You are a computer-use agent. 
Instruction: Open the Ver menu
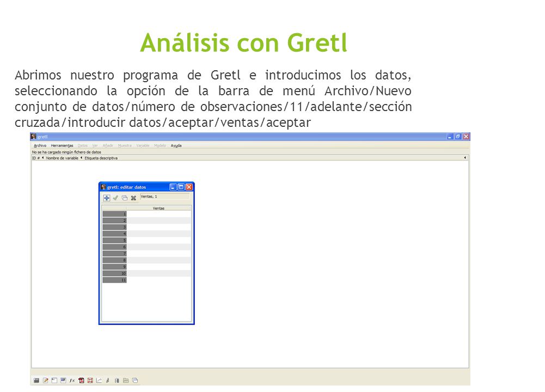(95, 145)
